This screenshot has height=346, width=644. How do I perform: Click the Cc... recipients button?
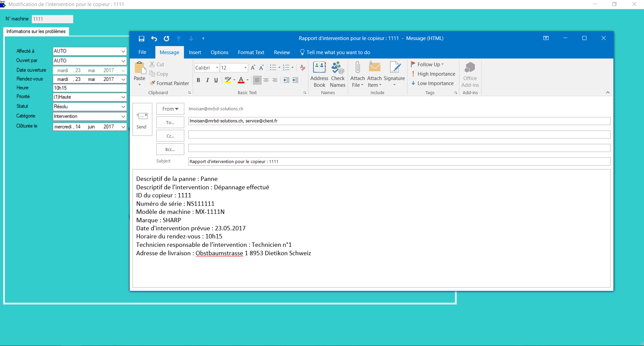170,136
